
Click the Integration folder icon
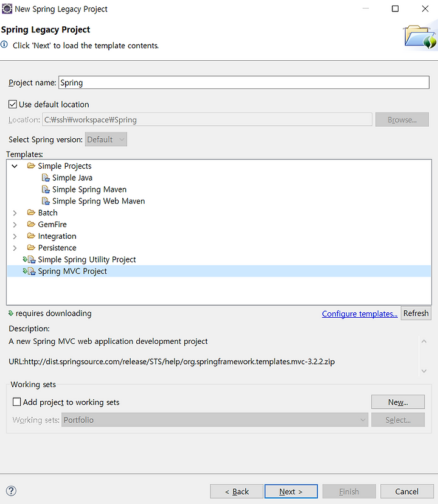[31, 236]
